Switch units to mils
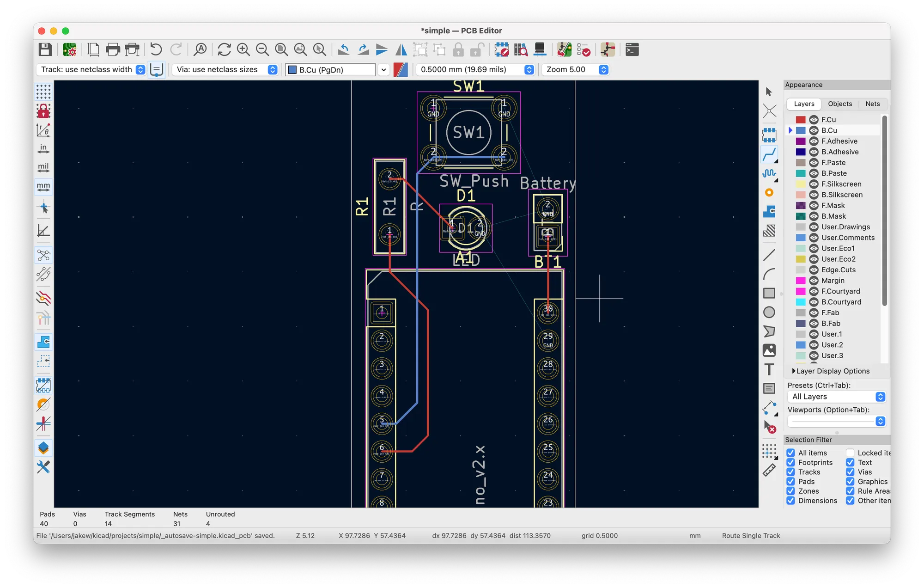The height and width of the screenshot is (588, 924). click(43, 168)
